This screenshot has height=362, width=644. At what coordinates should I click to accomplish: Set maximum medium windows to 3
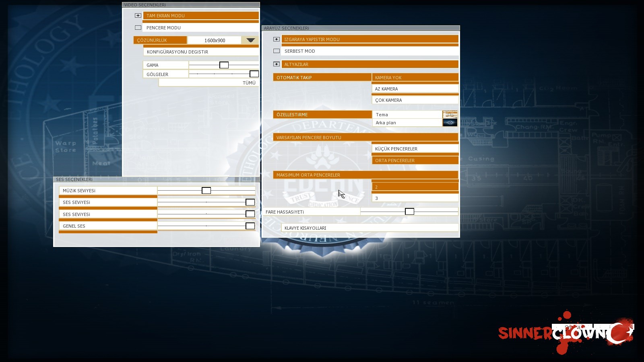[x=415, y=198]
